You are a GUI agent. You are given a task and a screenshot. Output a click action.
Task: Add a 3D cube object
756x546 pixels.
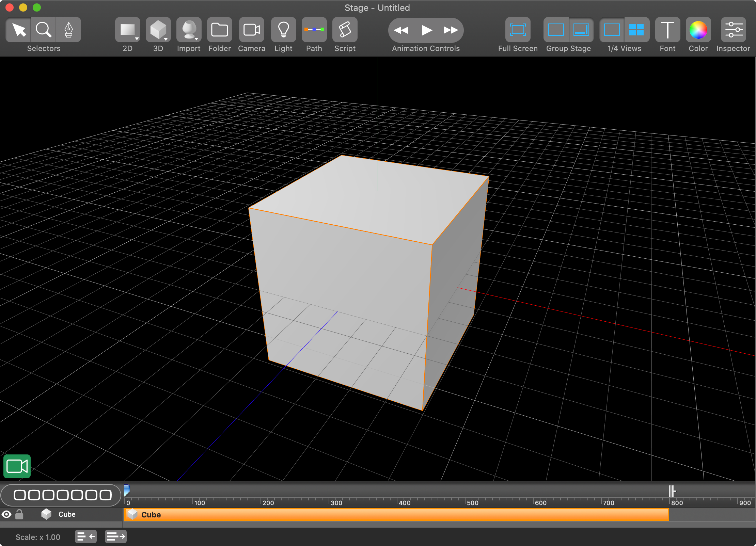coord(158,30)
